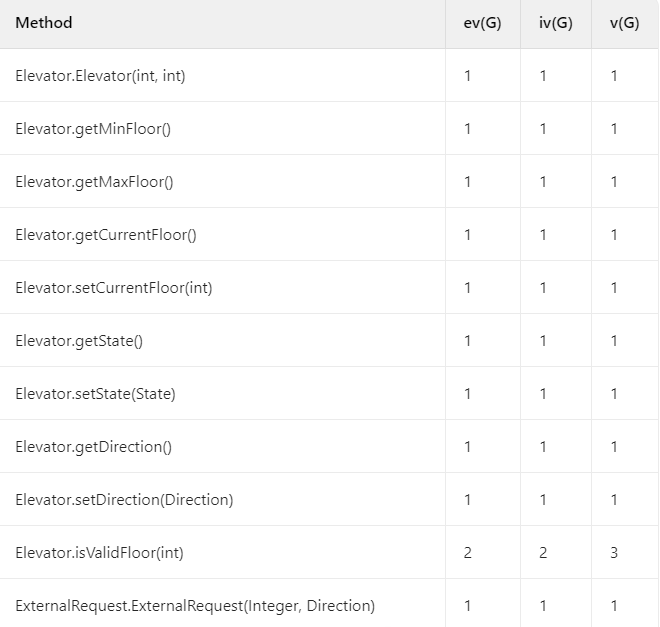The width and height of the screenshot is (660, 627).
Task: Click the Elevator.setCurrentFloor(int) method name
Action: (114, 288)
